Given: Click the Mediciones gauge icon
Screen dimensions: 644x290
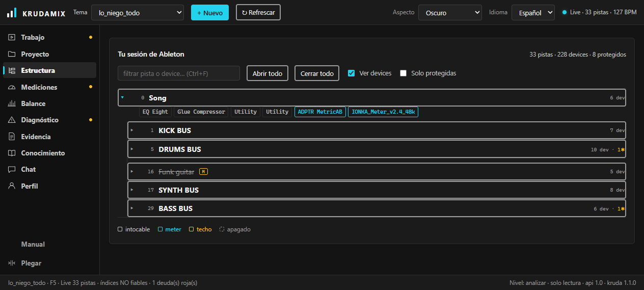Looking at the screenshot, I should 12,87.
